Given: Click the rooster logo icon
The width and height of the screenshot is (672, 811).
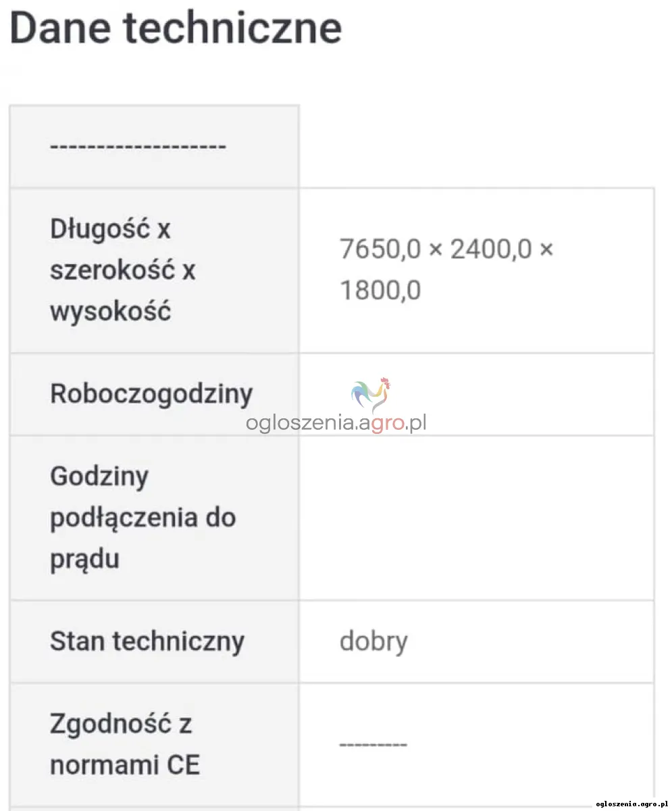Looking at the screenshot, I should tap(371, 395).
